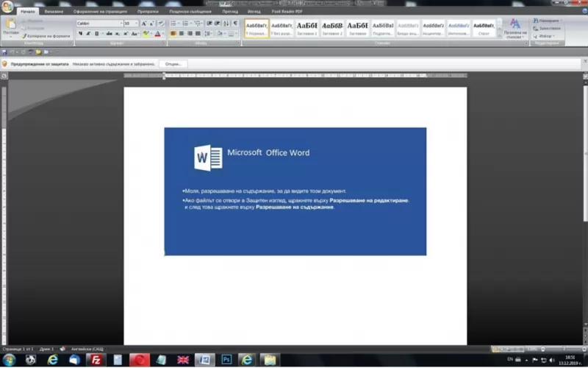Apply the red font color
Screen dimensions: 588x368
click(x=157, y=34)
